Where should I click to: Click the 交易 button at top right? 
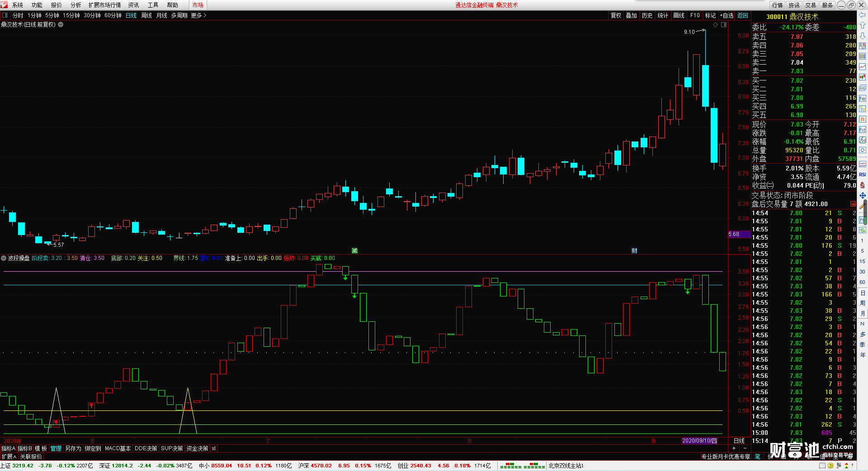pyautogui.click(x=811, y=5)
